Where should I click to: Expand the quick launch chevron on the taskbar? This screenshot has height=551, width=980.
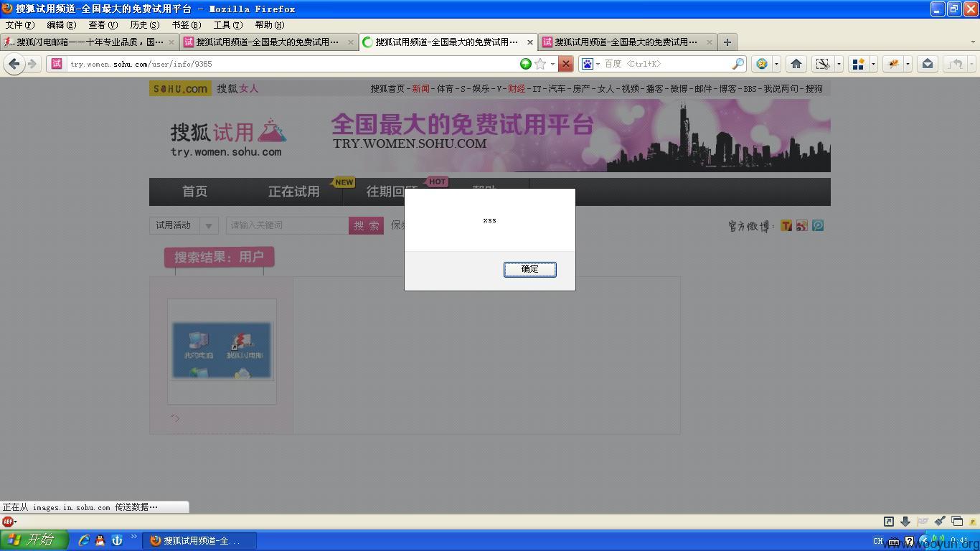[133, 536]
